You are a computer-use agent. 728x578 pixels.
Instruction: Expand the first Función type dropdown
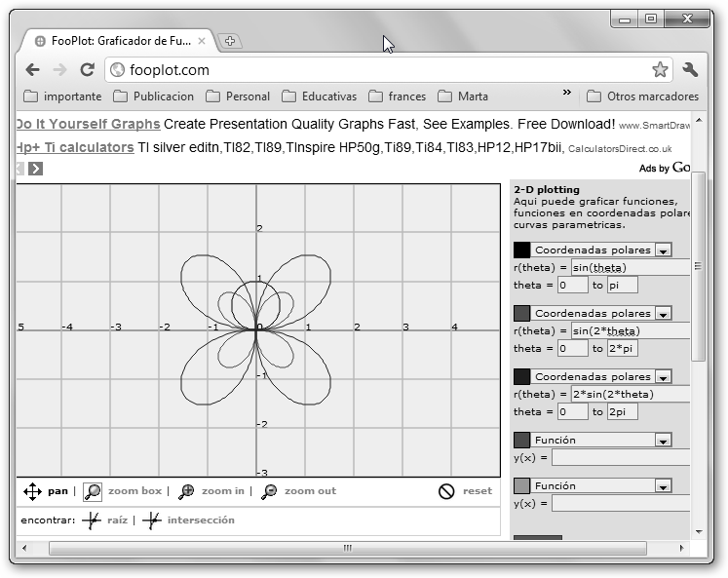663,441
